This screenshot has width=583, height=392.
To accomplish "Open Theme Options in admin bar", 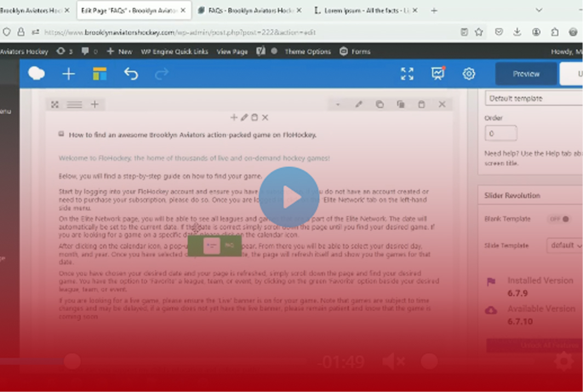I will coord(308,51).
